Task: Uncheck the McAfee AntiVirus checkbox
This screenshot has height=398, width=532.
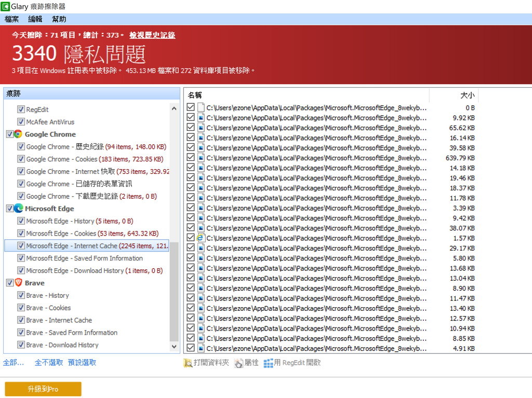Action: [21, 122]
